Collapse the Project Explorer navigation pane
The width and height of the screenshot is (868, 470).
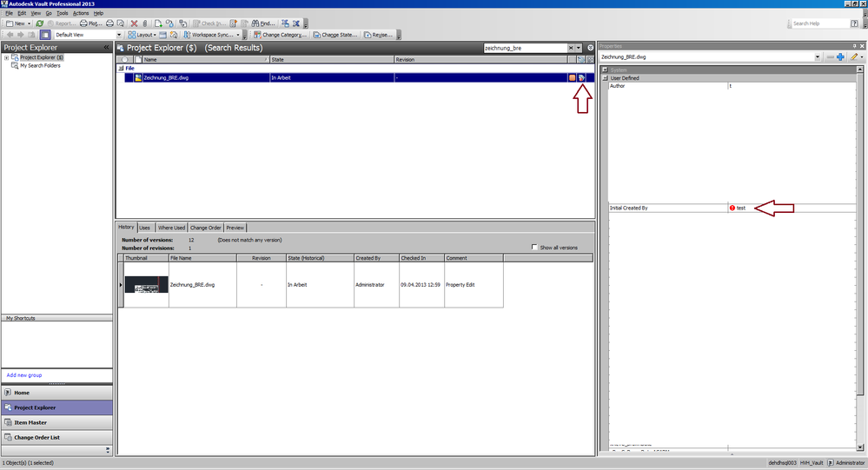coord(106,48)
